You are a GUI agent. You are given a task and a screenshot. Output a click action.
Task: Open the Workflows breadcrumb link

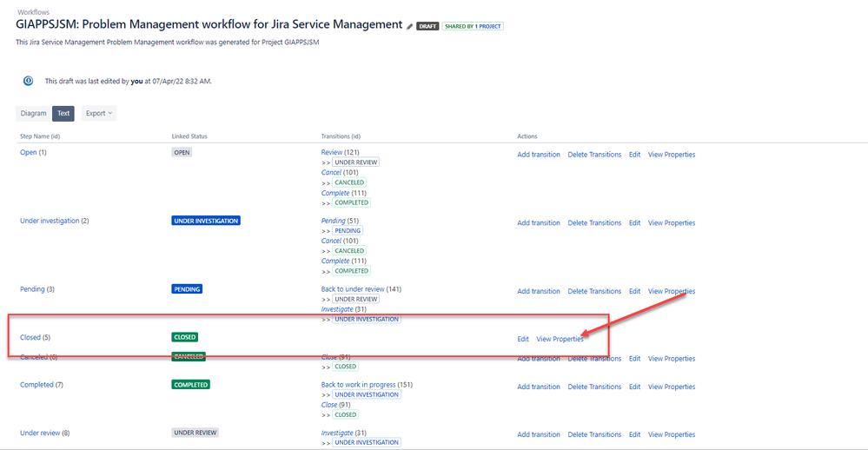[x=33, y=11]
